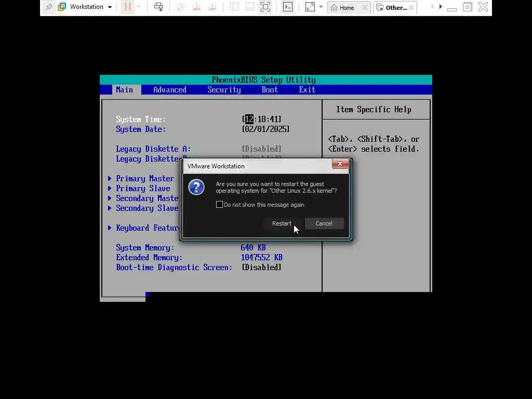The height and width of the screenshot is (399, 532).
Task: Expand Secondary Slave submenu
Action: coord(143,208)
